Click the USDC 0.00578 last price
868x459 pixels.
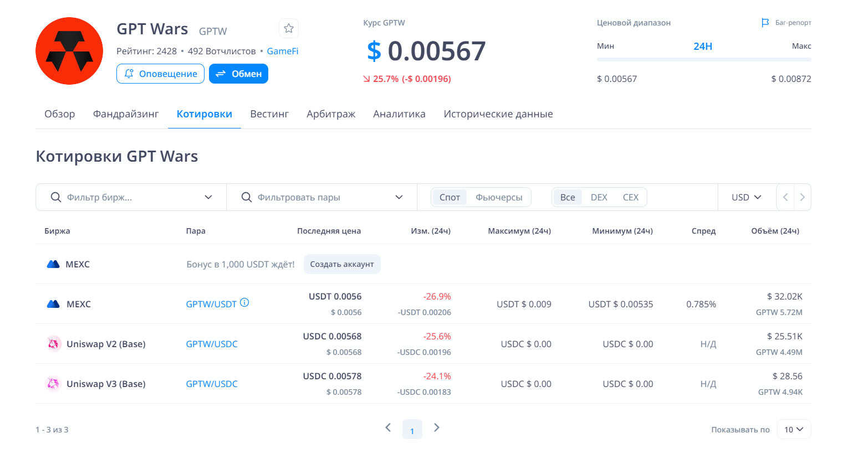(x=332, y=376)
